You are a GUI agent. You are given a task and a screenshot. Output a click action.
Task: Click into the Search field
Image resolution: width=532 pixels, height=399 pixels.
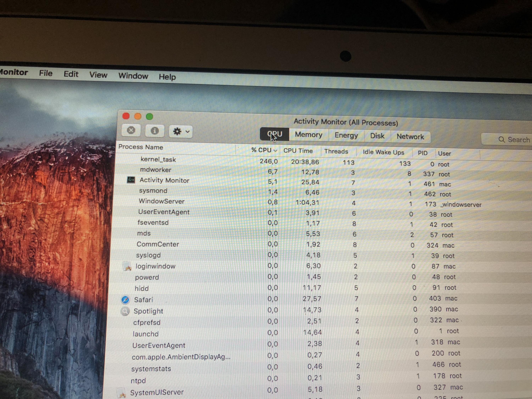click(x=517, y=140)
